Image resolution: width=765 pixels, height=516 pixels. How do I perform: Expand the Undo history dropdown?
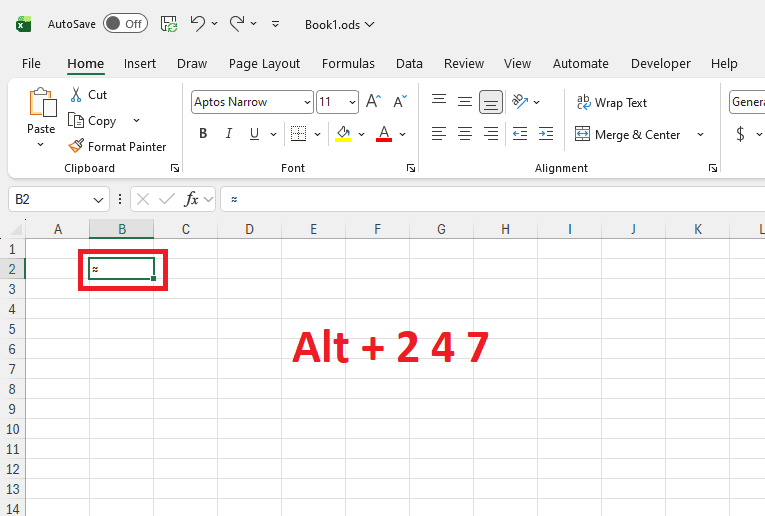tap(215, 23)
